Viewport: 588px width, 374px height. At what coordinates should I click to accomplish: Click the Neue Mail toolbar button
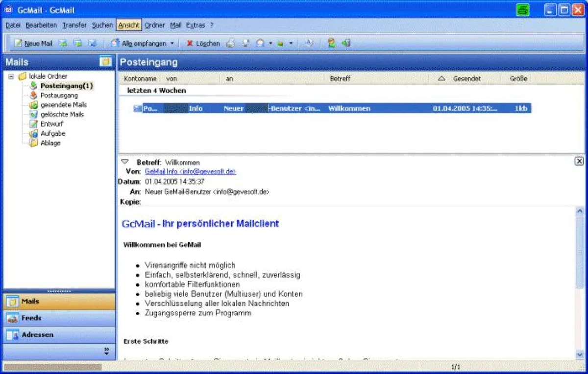pos(33,44)
